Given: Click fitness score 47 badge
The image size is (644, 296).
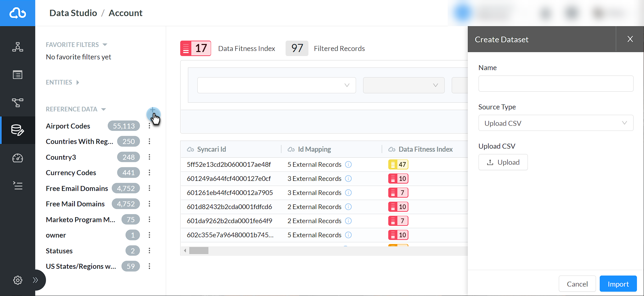Looking at the screenshot, I should pos(398,164).
